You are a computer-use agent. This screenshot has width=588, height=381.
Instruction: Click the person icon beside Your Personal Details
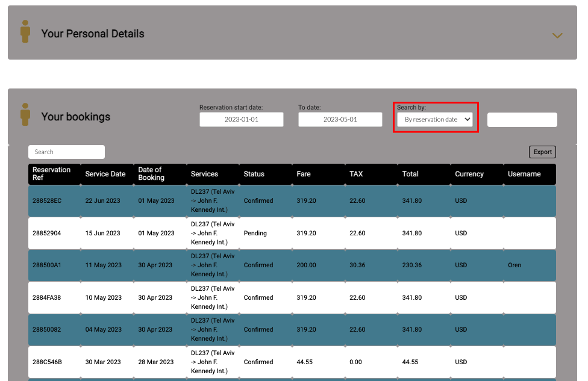pyautogui.click(x=25, y=31)
